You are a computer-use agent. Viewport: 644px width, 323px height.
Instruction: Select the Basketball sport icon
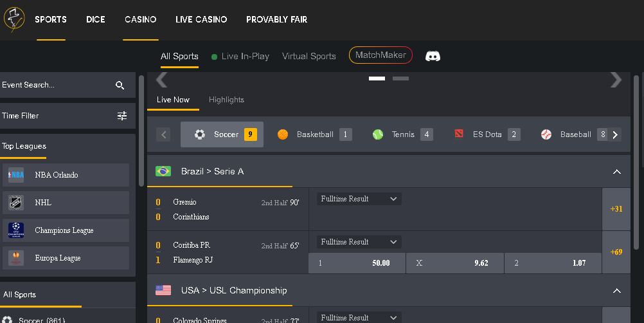tap(283, 134)
